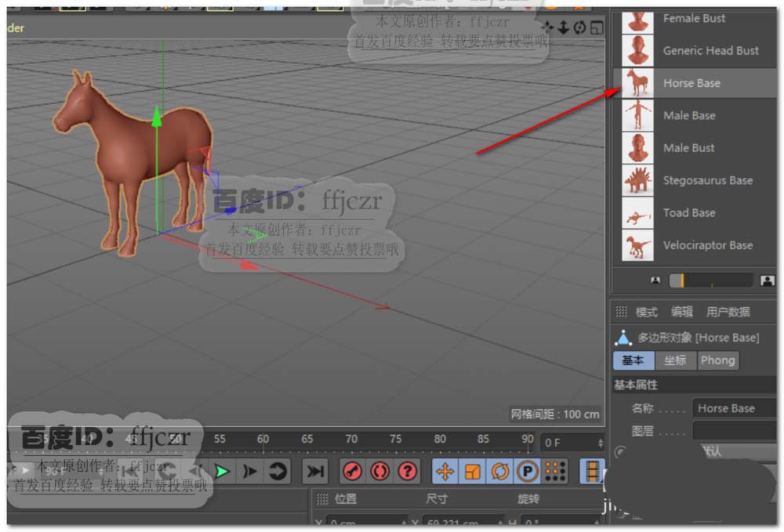Adjust the thumbnail size slider
Image resolution: width=784 pixels, height=532 pixels.
(711, 280)
